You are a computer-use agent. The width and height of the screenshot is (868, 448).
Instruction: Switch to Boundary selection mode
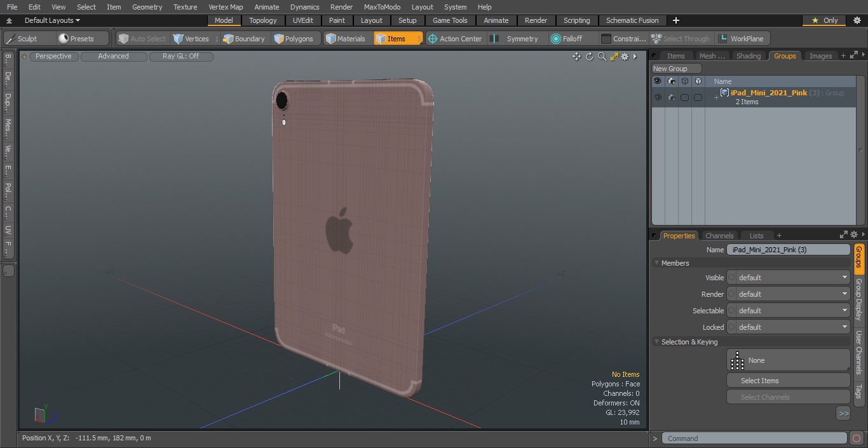coord(244,39)
